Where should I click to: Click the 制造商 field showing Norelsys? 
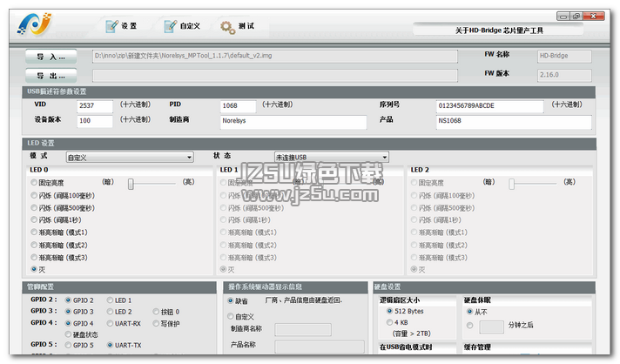pyautogui.click(x=293, y=121)
